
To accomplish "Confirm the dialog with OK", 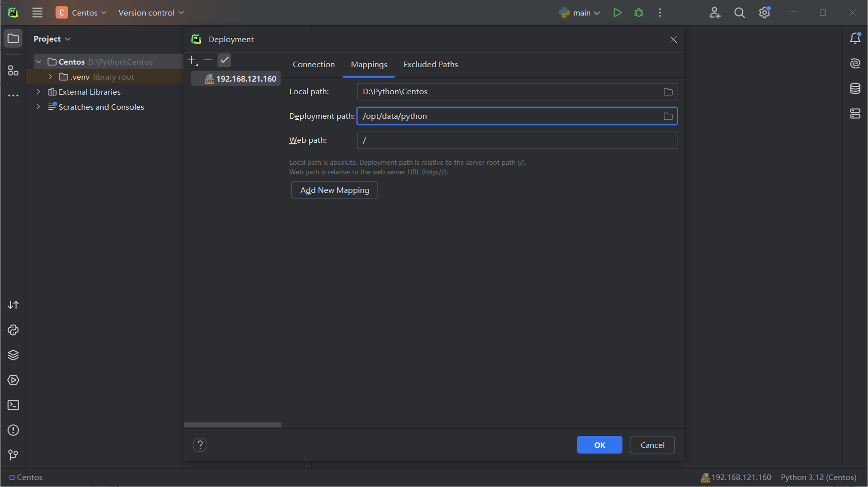I will [600, 445].
